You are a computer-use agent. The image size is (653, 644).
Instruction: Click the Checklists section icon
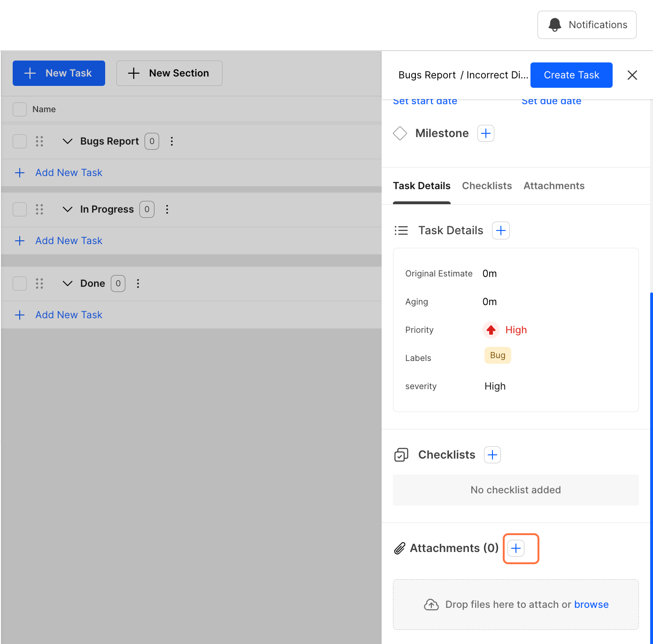coord(401,455)
